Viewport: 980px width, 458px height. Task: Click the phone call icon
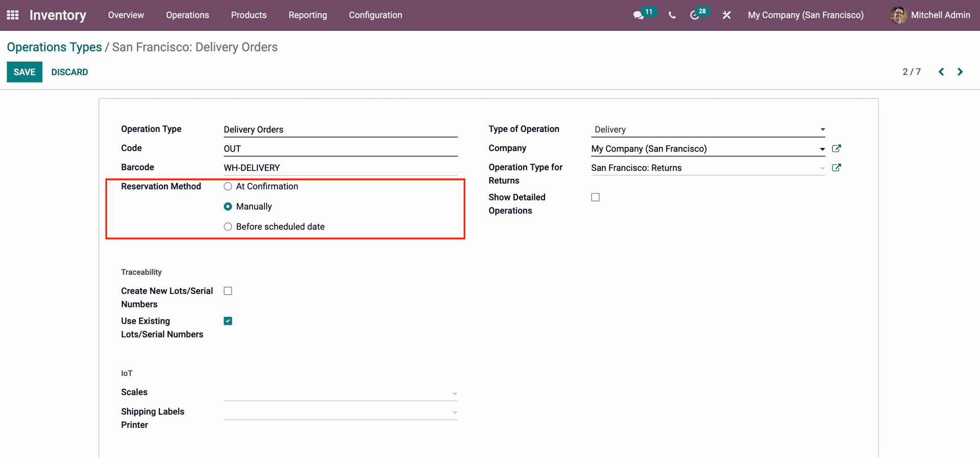(x=672, y=15)
